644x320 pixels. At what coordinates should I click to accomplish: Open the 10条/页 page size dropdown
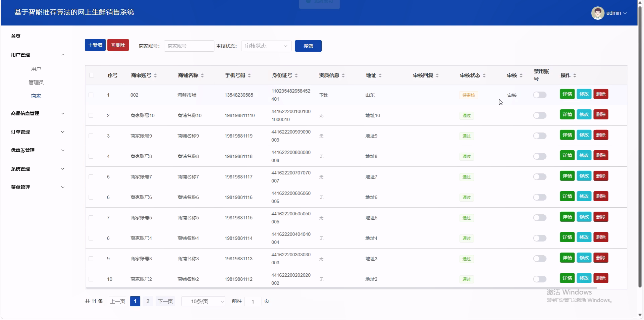tap(203, 301)
